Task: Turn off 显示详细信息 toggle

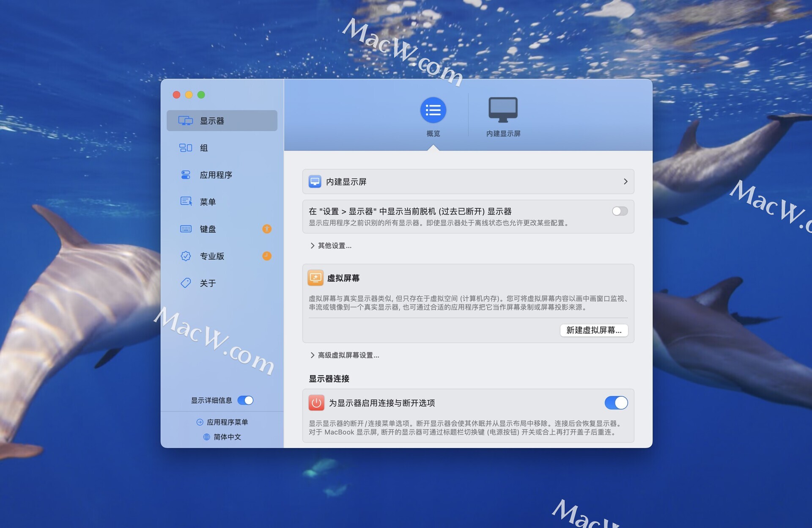Action: (245, 400)
